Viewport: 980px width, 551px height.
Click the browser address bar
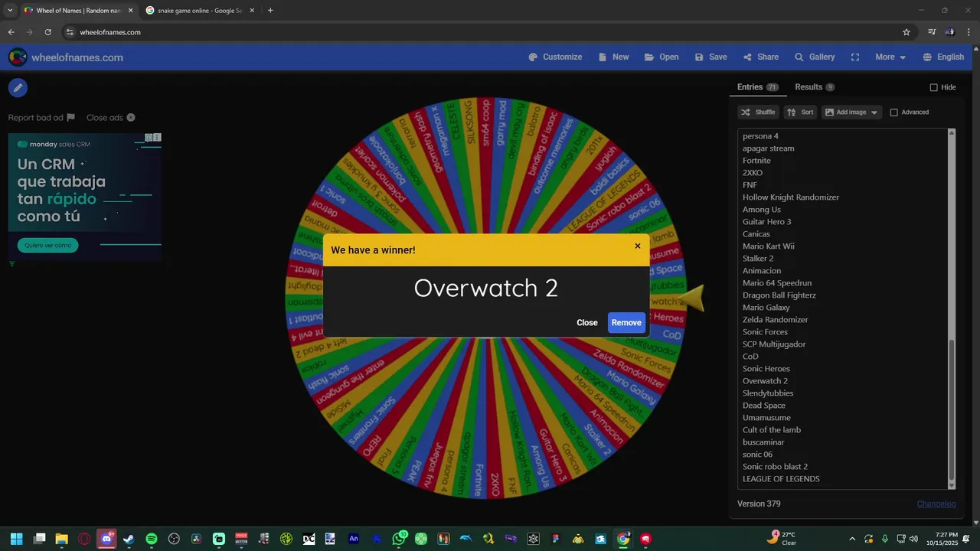pos(482,32)
